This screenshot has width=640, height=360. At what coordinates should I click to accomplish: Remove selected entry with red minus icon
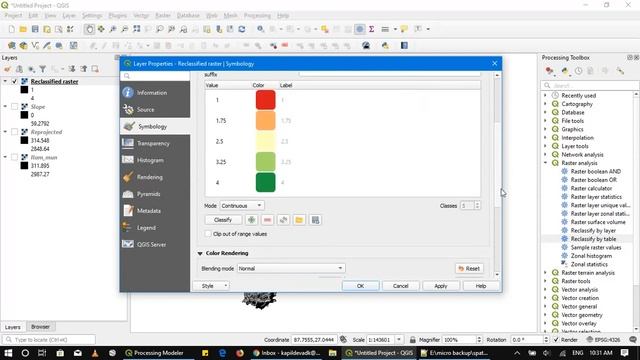click(x=267, y=220)
